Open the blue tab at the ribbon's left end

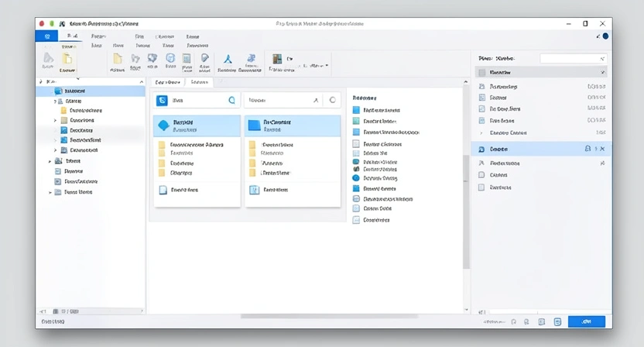[x=48, y=36]
